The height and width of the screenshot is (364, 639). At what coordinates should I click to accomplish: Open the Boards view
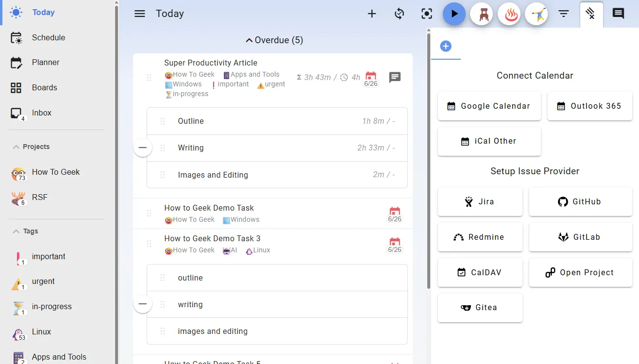tap(45, 87)
